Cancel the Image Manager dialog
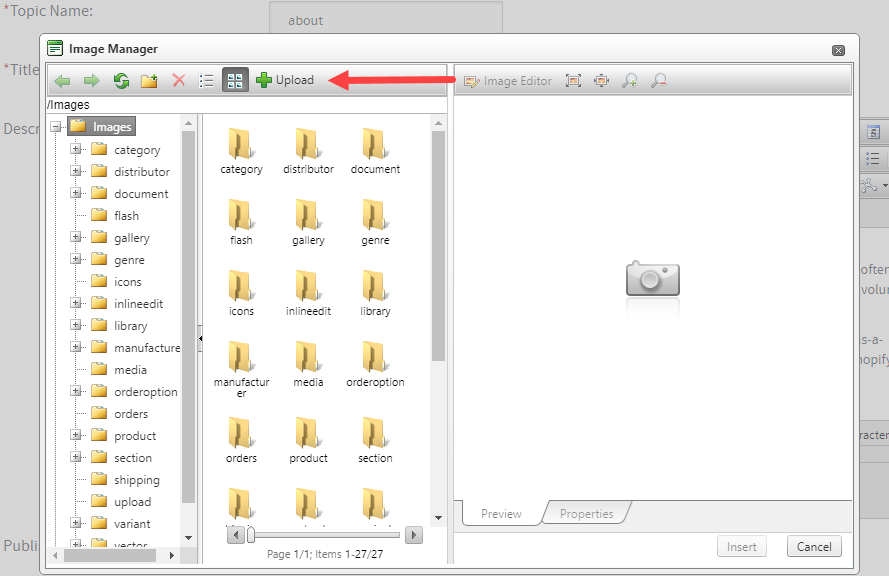This screenshot has height=576, width=889. click(814, 546)
